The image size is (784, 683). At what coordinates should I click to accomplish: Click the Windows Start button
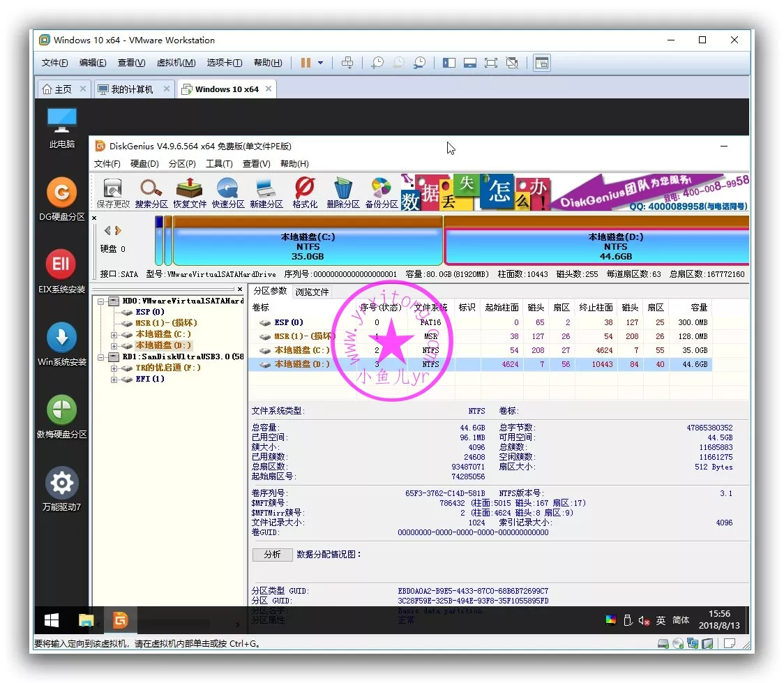pyautogui.click(x=52, y=620)
